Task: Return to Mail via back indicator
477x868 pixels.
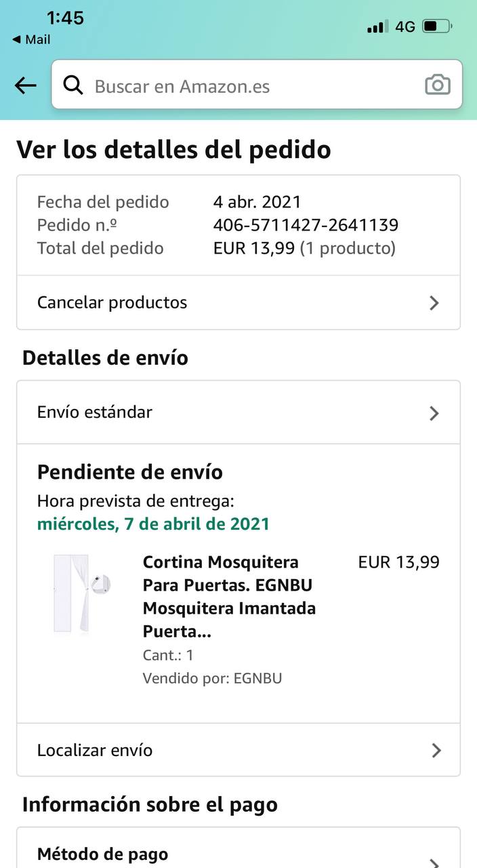Action: [x=31, y=39]
